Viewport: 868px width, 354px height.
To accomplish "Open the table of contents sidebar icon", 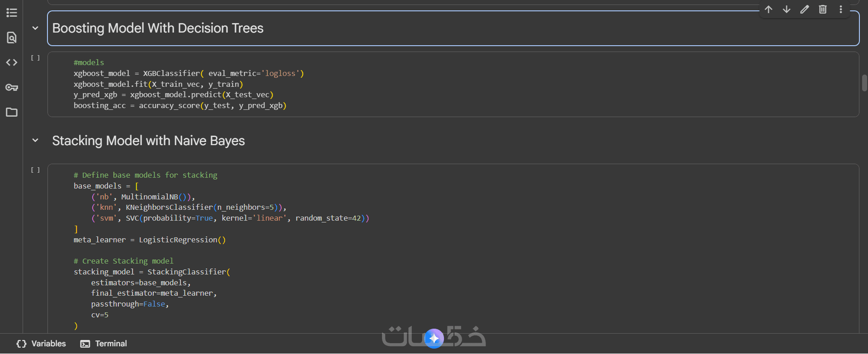I will point(12,13).
